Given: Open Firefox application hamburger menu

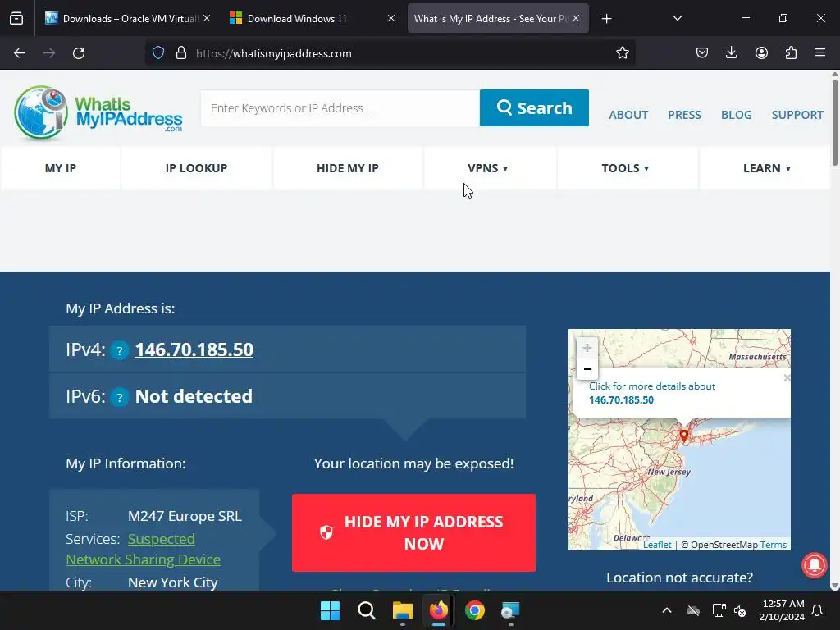Looking at the screenshot, I should [820, 52].
